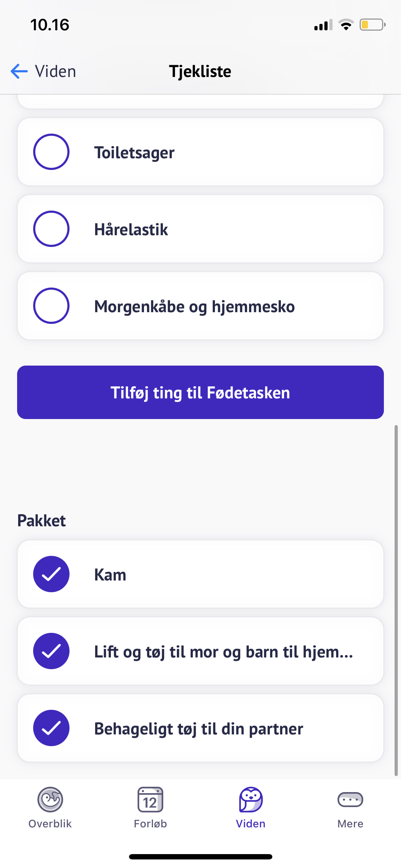Uncheck the Kam item
The height and width of the screenshot is (868, 401).
[x=51, y=574]
